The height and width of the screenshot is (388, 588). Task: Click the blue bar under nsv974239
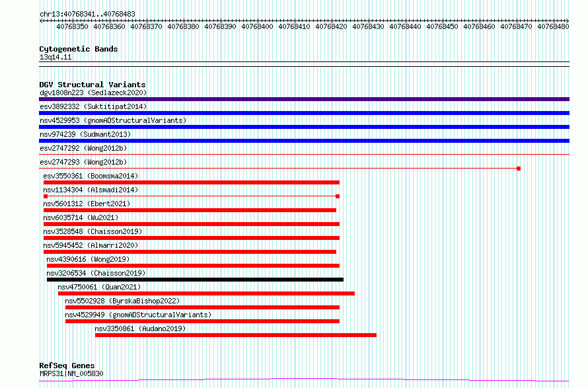pyautogui.click(x=304, y=141)
